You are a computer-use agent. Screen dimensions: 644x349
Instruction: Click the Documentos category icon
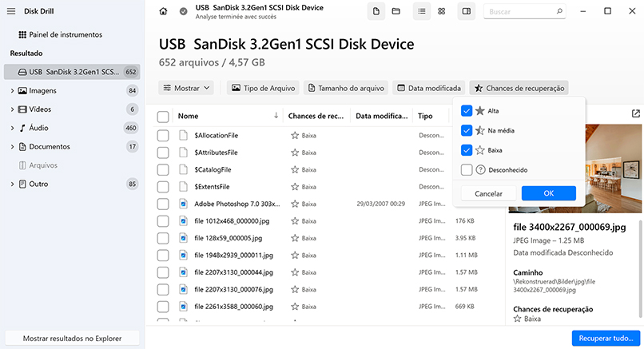click(x=22, y=147)
